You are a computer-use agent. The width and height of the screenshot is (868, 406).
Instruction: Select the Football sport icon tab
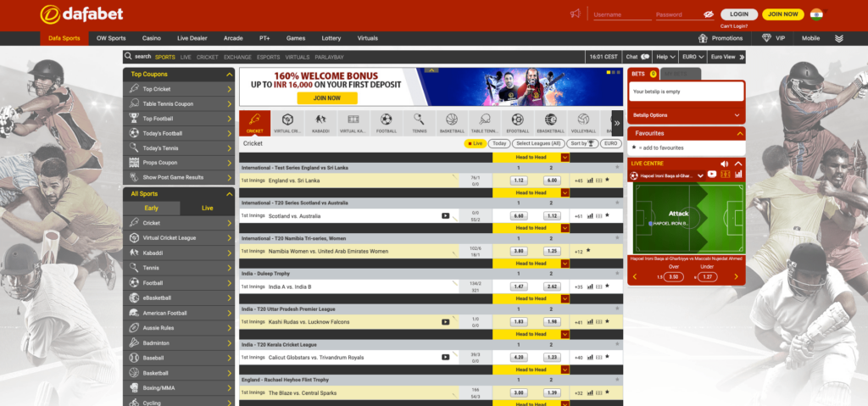(x=387, y=123)
